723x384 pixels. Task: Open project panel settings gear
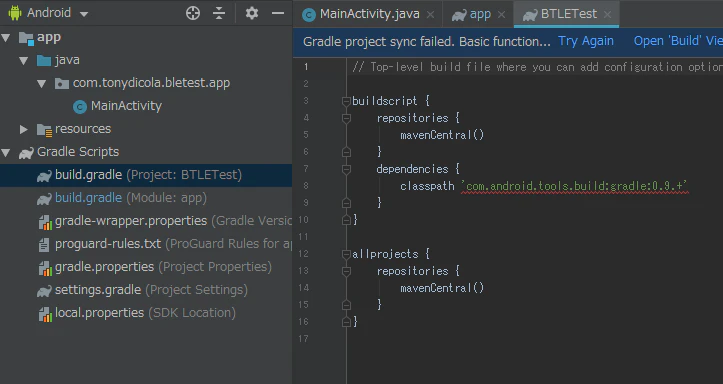pyautogui.click(x=252, y=13)
